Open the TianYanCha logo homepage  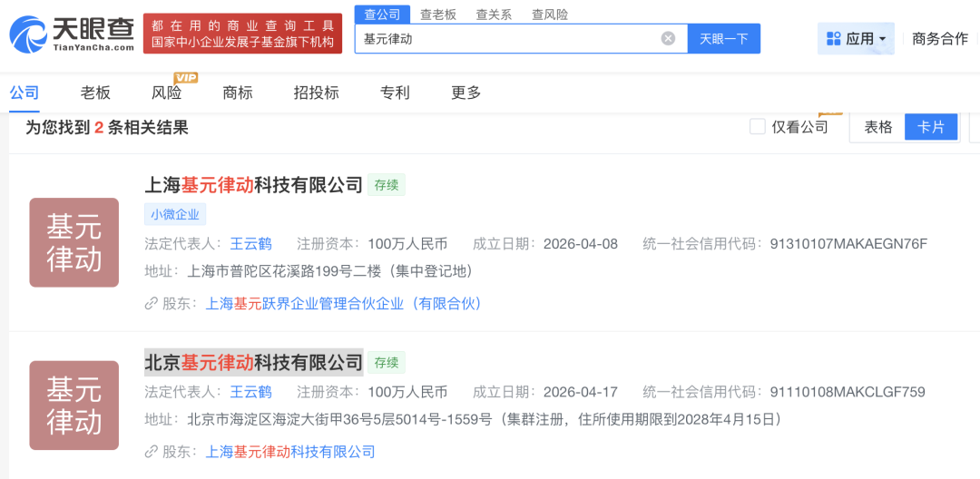pyautogui.click(x=72, y=33)
